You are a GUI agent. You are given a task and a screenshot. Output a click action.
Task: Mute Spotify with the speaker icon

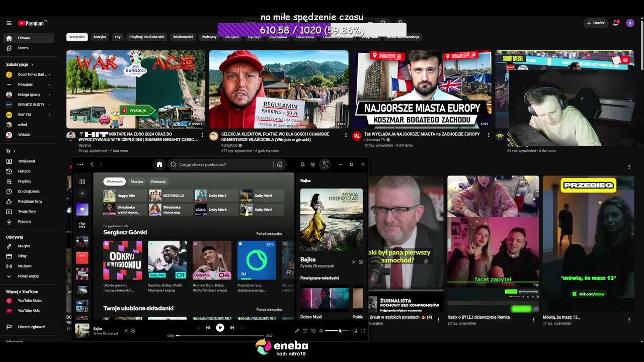coord(321,331)
